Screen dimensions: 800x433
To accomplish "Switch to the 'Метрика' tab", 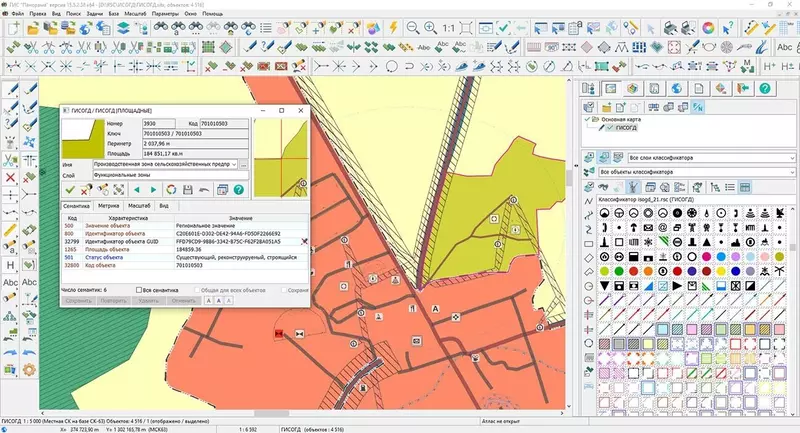I will pyautogui.click(x=108, y=204).
